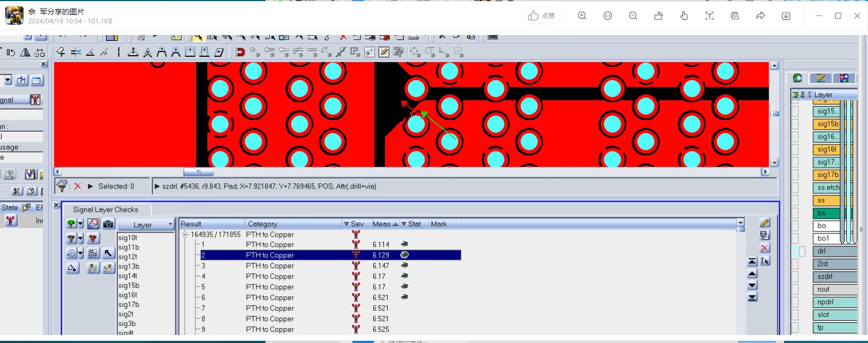The height and width of the screenshot is (343, 868).
Task: Switch to green layer list tab
Action: tap(797, 78)
